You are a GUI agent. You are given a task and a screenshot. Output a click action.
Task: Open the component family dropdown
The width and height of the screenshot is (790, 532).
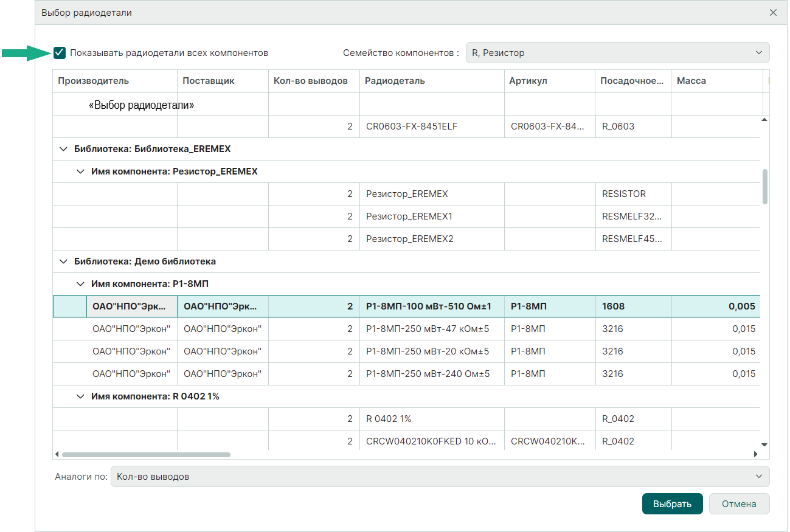617,53
